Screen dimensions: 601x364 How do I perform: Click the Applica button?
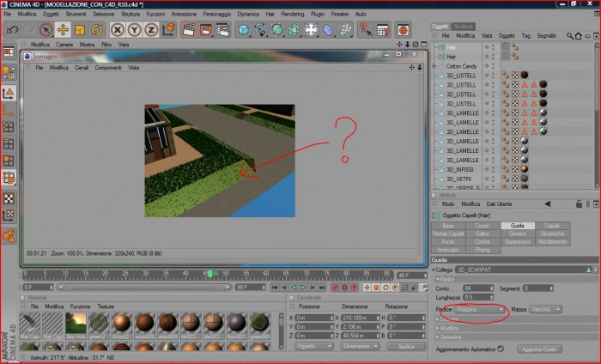pyautogui.click(x=405, y=346)
